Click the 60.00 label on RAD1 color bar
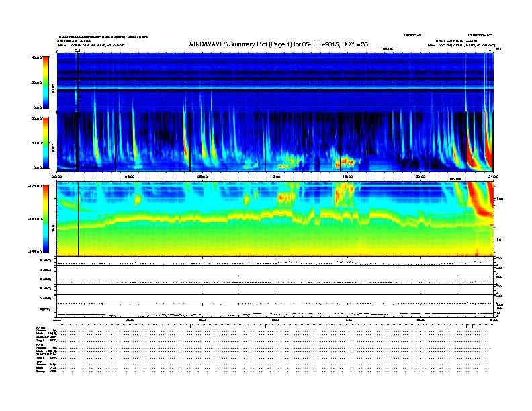This screenshot has height=411, width=532. coord(37,118)
